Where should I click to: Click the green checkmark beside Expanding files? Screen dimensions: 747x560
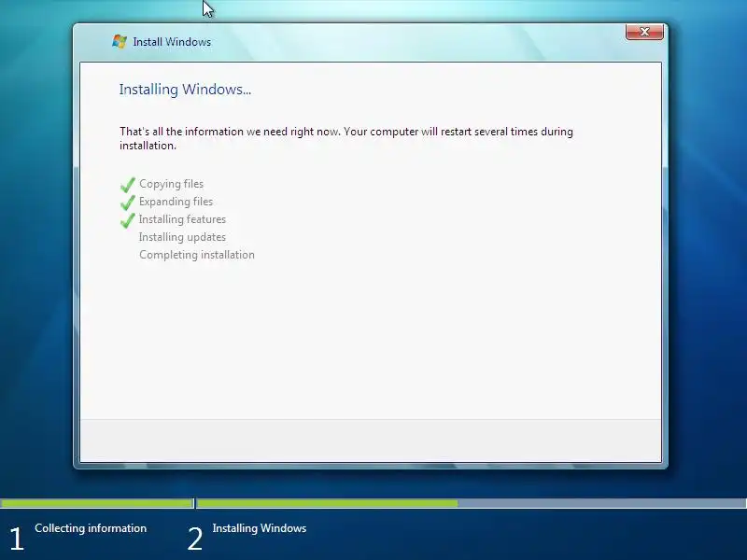(x=128, y=202)
